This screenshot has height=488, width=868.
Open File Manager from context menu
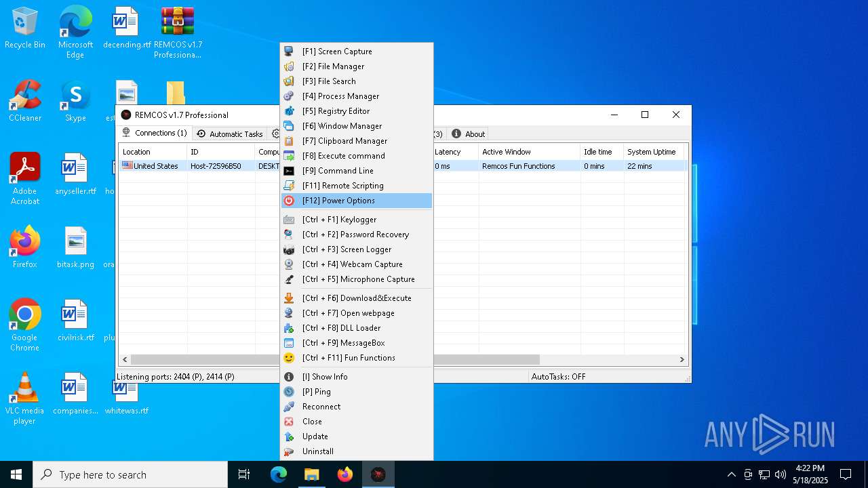[x=357, y=66]
